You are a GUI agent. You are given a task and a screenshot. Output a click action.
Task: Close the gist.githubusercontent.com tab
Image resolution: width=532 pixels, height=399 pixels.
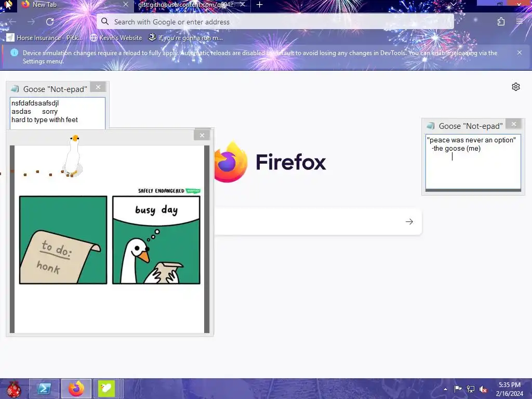243,4
